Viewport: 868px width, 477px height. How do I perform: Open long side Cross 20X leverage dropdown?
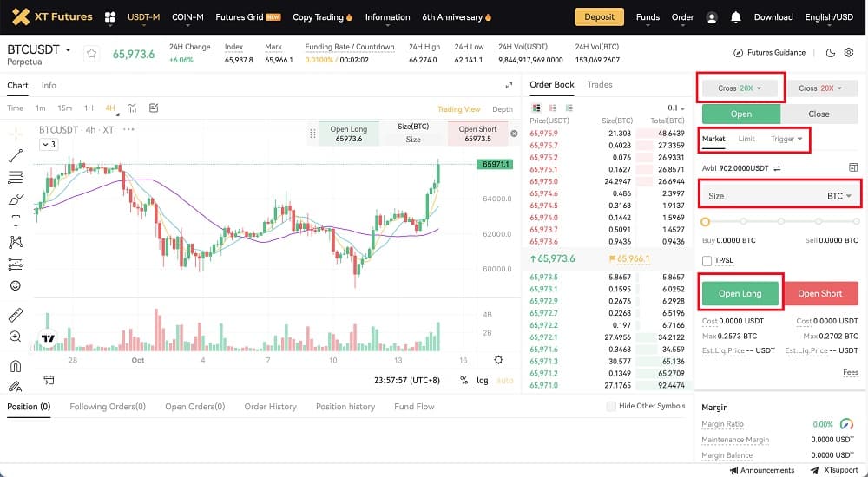[x=740, y=88]
